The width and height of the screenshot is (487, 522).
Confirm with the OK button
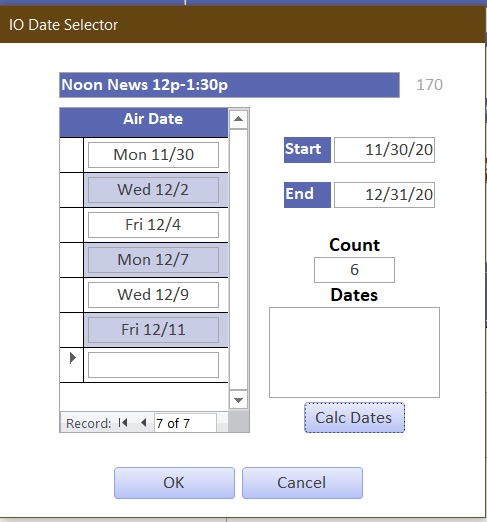[x=174, y=483]
